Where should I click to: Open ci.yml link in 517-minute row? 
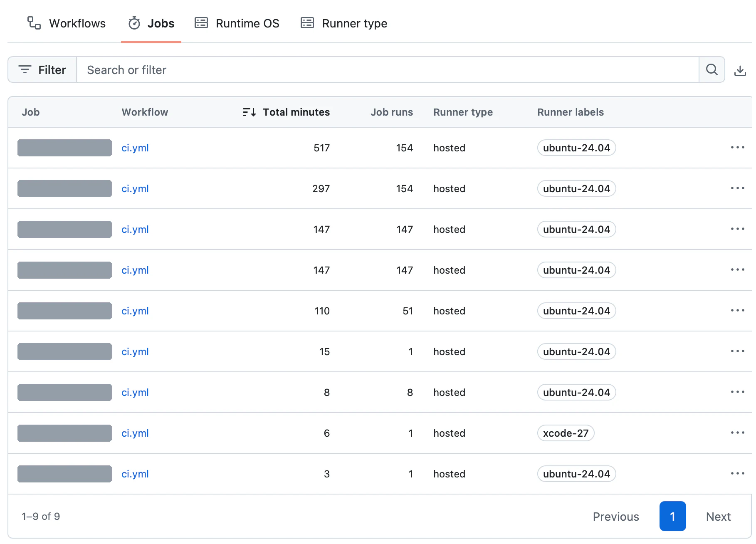[135, 148]
